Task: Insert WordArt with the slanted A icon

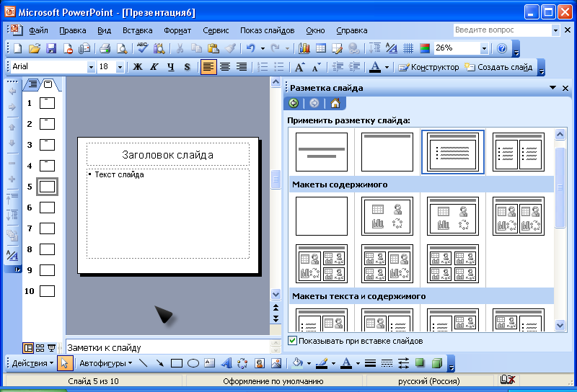Action: (x=226, y=363)
